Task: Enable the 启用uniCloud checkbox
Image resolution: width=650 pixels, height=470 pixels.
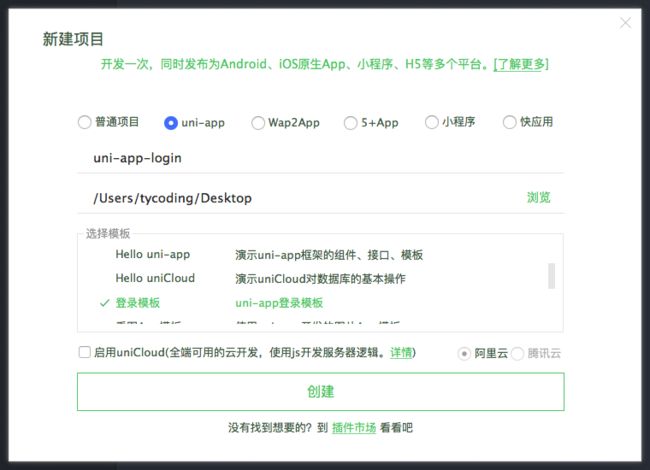Action: [85, 352]
